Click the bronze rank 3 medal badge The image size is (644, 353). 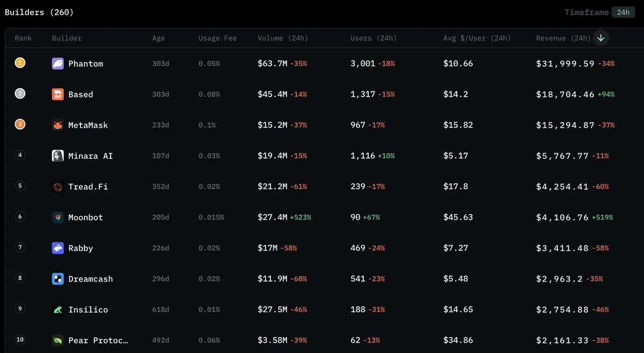tap(20, 124)
